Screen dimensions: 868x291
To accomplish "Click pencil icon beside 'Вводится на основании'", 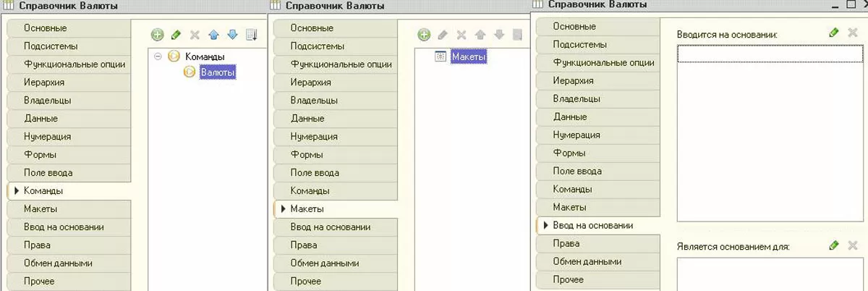I will [x=834, y=33].
